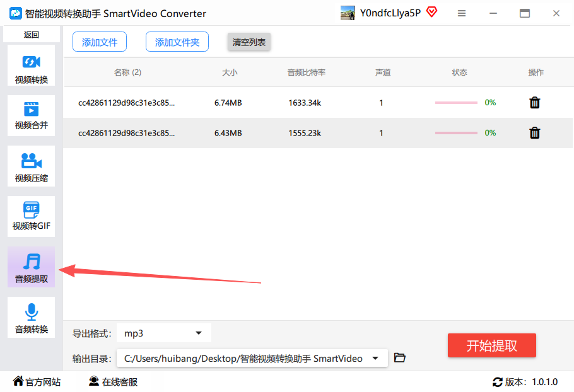Open the hamburger menu in title bar
574x392 pixels.
(x=462, y=13)
